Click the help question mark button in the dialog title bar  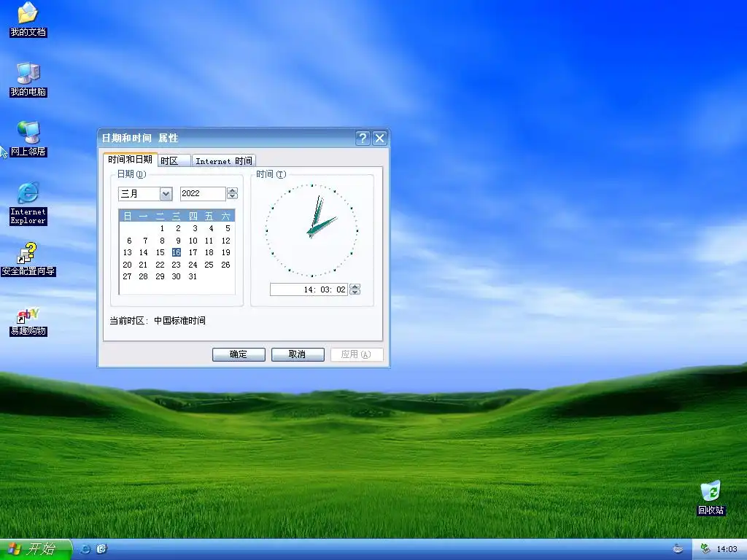click(363, 138)
